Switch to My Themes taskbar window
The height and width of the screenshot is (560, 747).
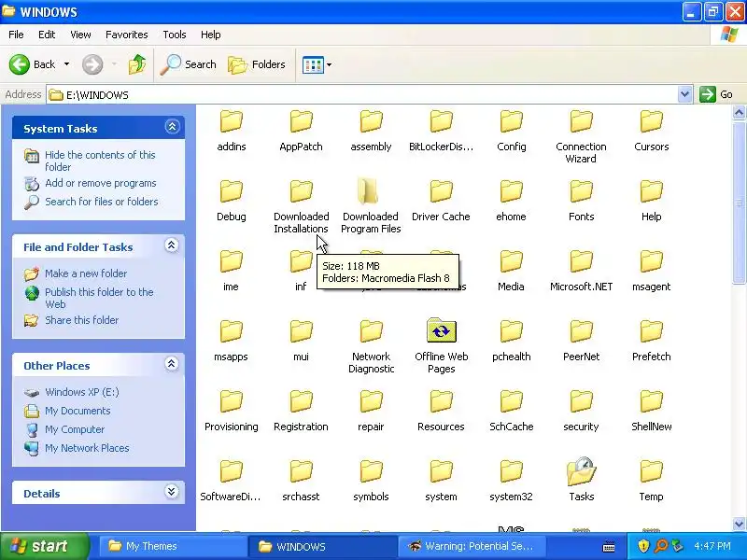pos(173,546)
